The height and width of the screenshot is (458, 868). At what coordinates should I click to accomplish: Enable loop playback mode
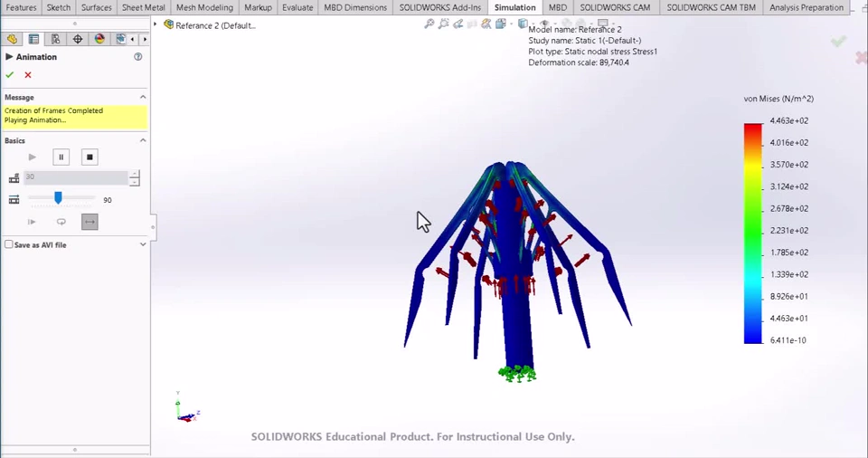(x=61, y=222)
